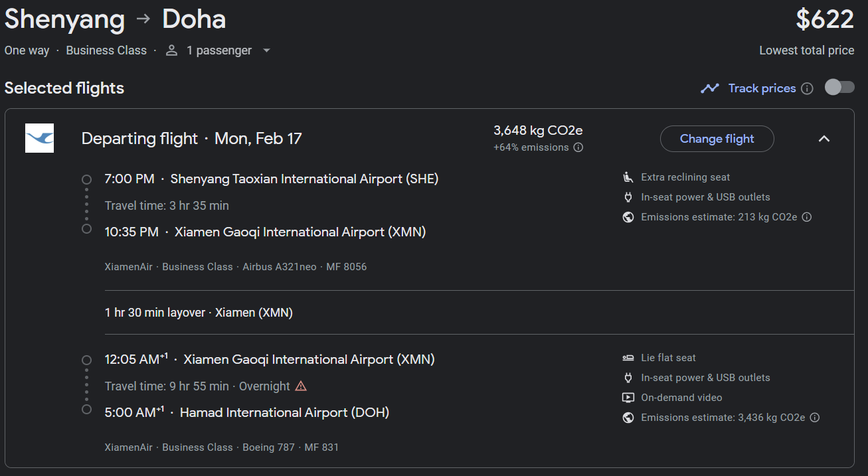Click the on-demand video icon
The width and height of the screenshot is (868, 476).
point(628,397)
